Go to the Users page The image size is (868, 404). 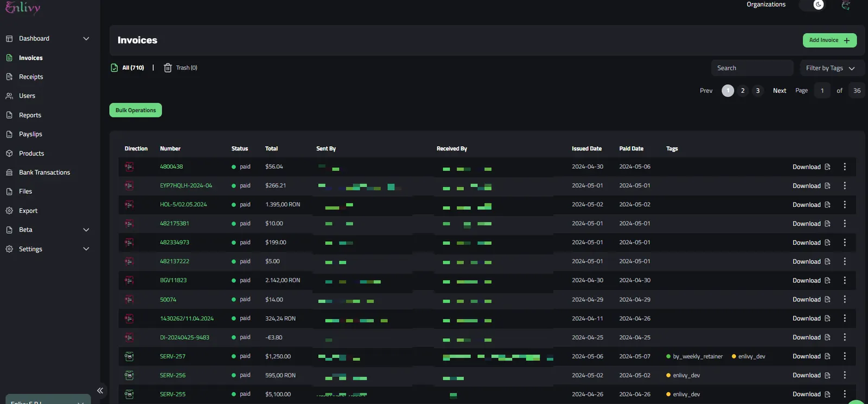pos(27,96)
